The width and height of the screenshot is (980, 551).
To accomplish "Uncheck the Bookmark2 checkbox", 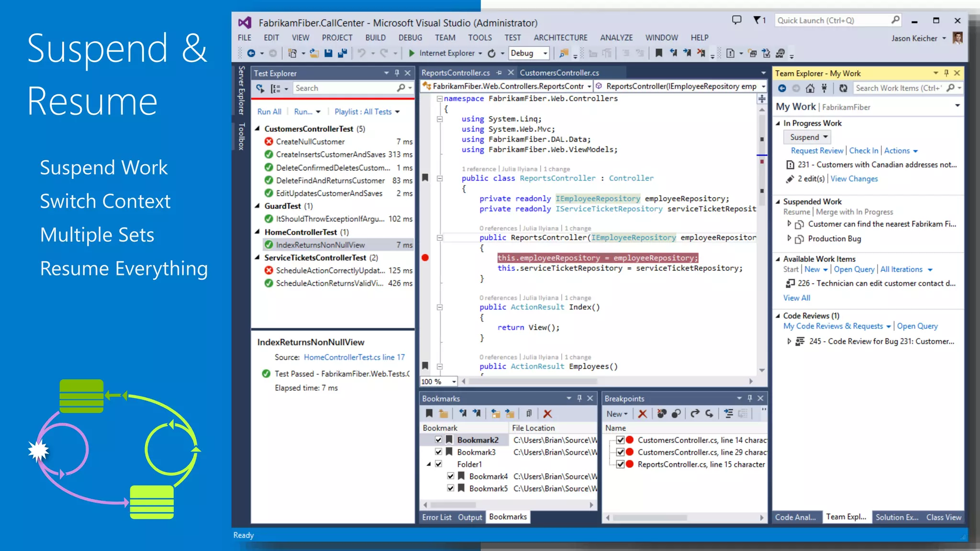I will pyautogui.click(x=438, y=440).
